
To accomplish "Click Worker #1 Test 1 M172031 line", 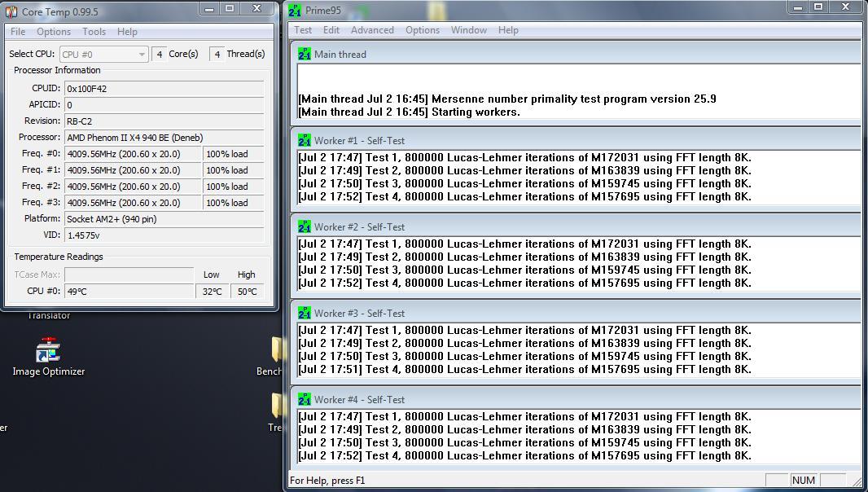I will tap(524, 157).
